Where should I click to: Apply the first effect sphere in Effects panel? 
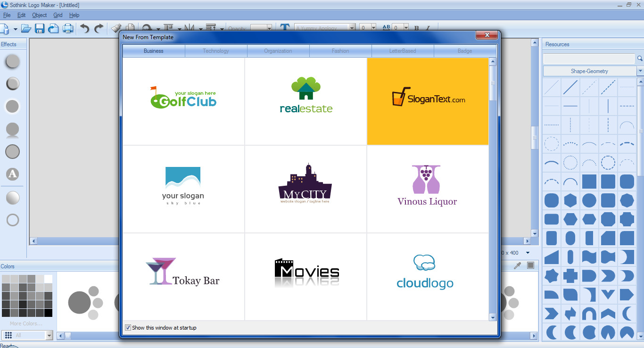pyautogui.click(x=13, y=61)
